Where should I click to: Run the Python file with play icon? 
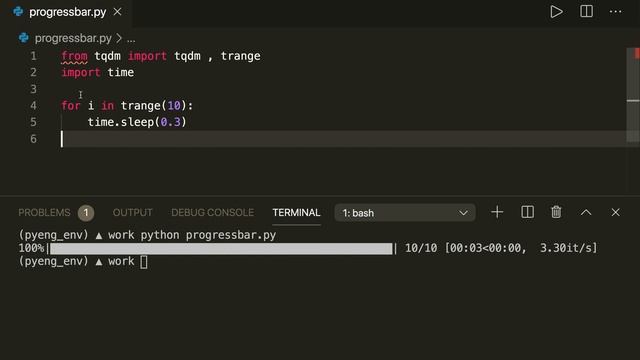pyautogui.click(x=556, y=11)
